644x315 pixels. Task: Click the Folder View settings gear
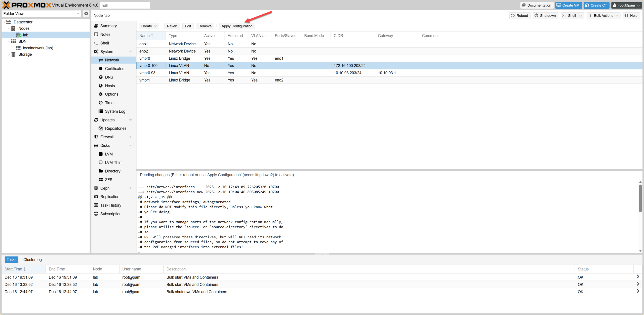[86, 13]
